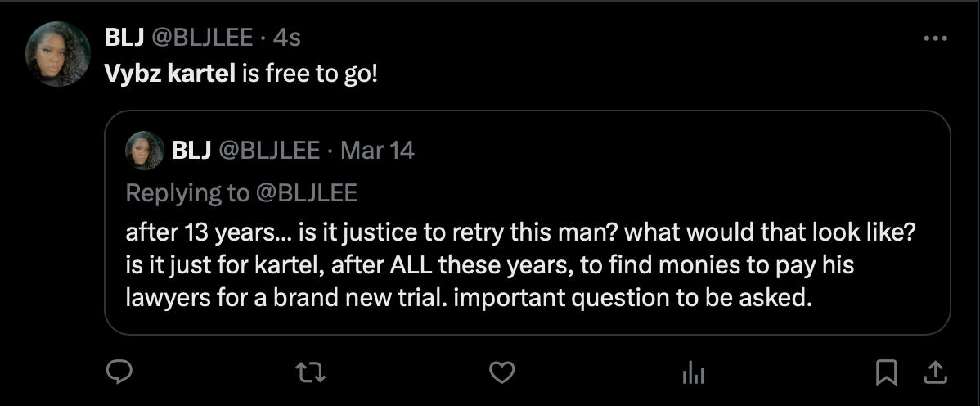The width and height of the screenshot is (980, 406).
Task: Bookmark this post
Action: [x=885, y=373]
